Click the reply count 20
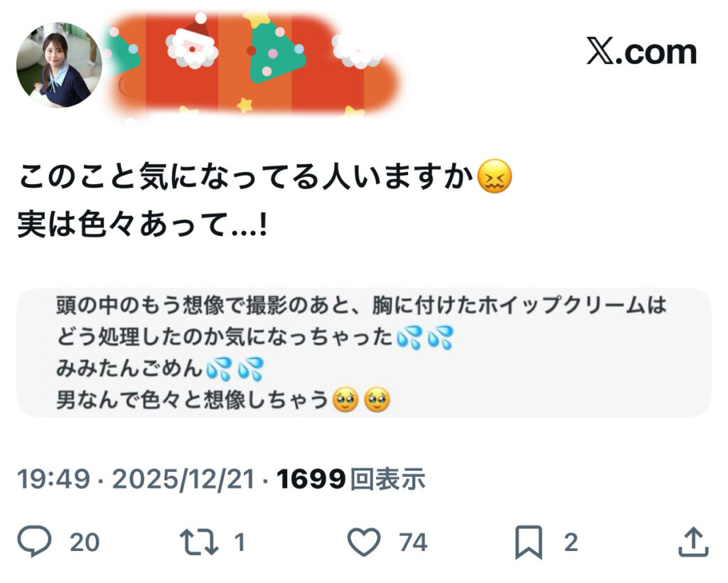Screen dimensions: 728x583 85,542
